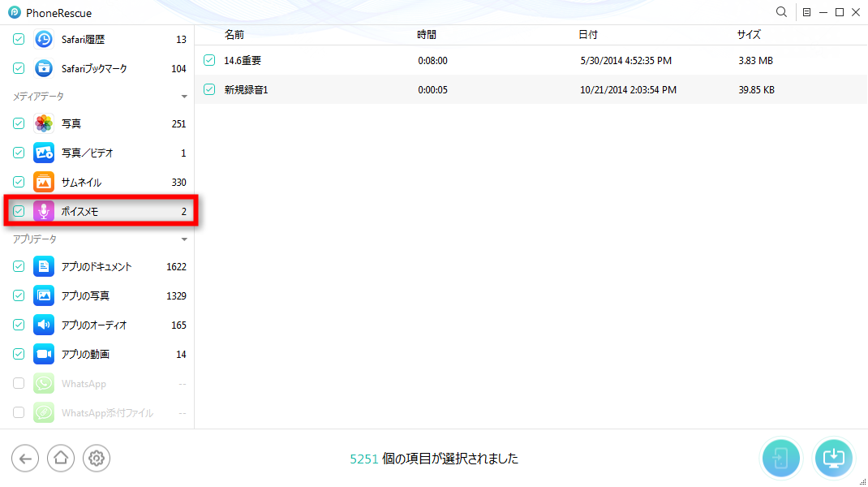
Task: Go back with the arrow button
Action: point(25,459)
